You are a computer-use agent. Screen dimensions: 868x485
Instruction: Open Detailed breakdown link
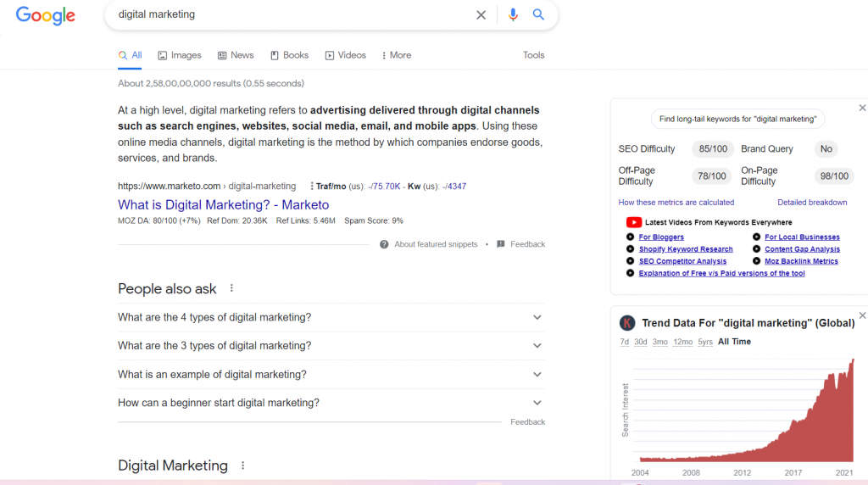pyautogui.click(x=812, y=203)
